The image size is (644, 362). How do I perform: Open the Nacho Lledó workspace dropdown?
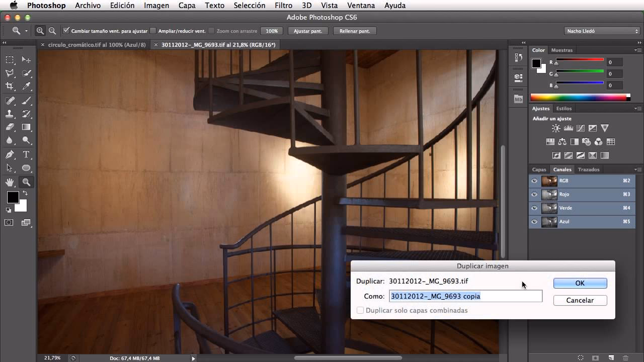pyautogui.click(x=602, y=30)
